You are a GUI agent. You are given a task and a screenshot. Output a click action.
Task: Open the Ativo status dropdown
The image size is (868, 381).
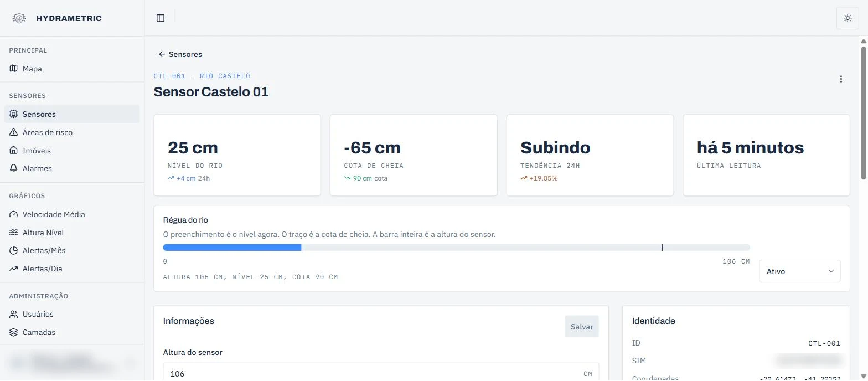pos(799,271)
